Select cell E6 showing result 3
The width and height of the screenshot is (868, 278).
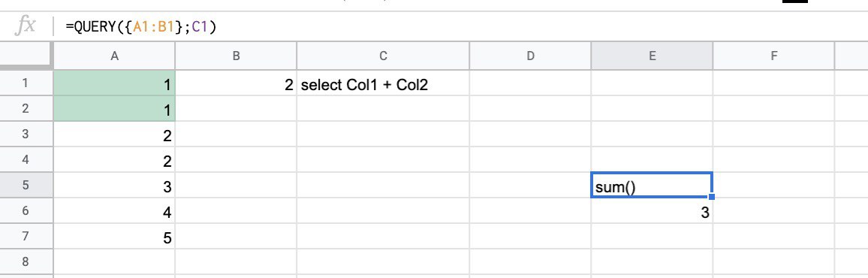tap(652, 210)
